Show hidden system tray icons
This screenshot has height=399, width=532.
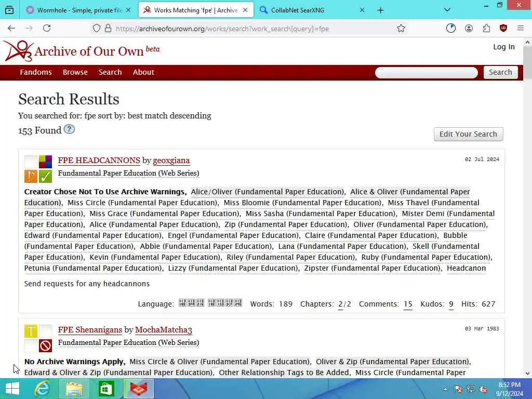(445, 389)
